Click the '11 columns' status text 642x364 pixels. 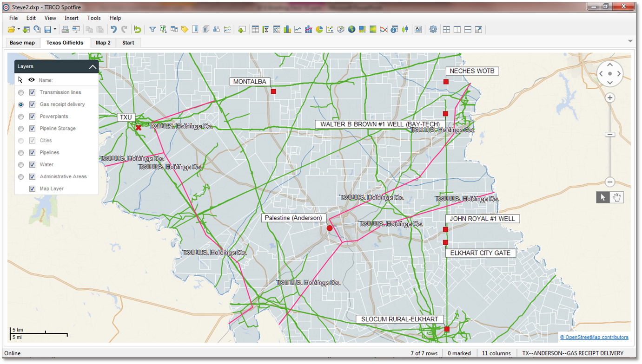click(496, 353)
